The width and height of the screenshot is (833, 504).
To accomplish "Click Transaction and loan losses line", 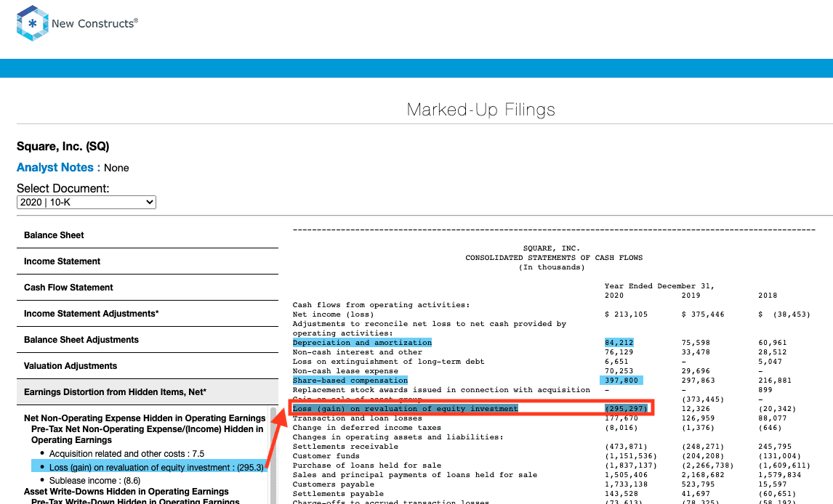I will pos(357,418).
